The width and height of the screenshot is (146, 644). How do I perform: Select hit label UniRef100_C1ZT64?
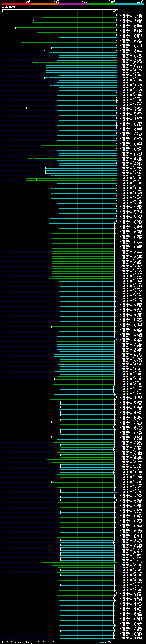[131, 281]
